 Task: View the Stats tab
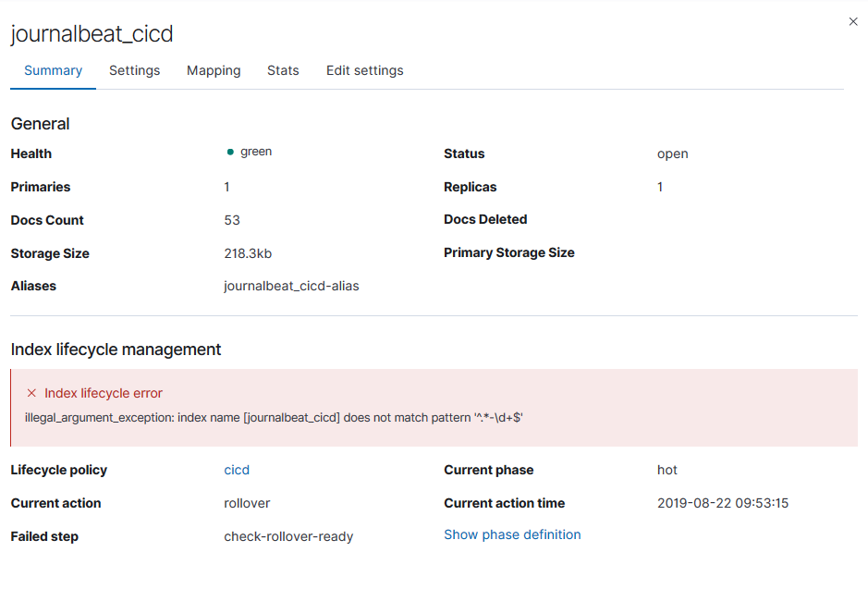[283, 70]
